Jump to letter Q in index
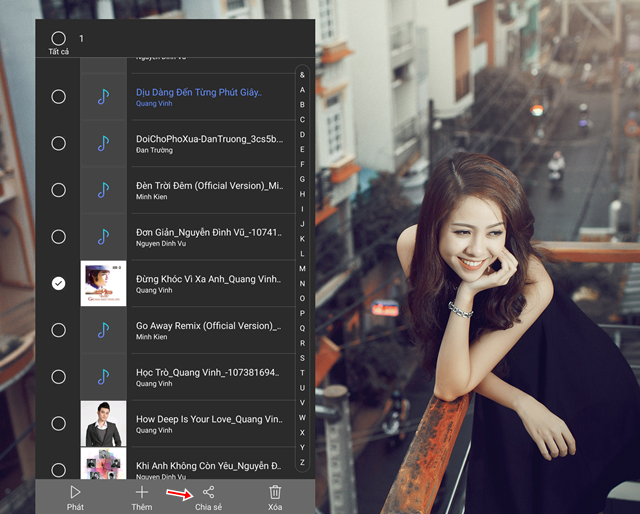Screen dimensions: 640x514 pyautogui.click(x=302, y=328)
